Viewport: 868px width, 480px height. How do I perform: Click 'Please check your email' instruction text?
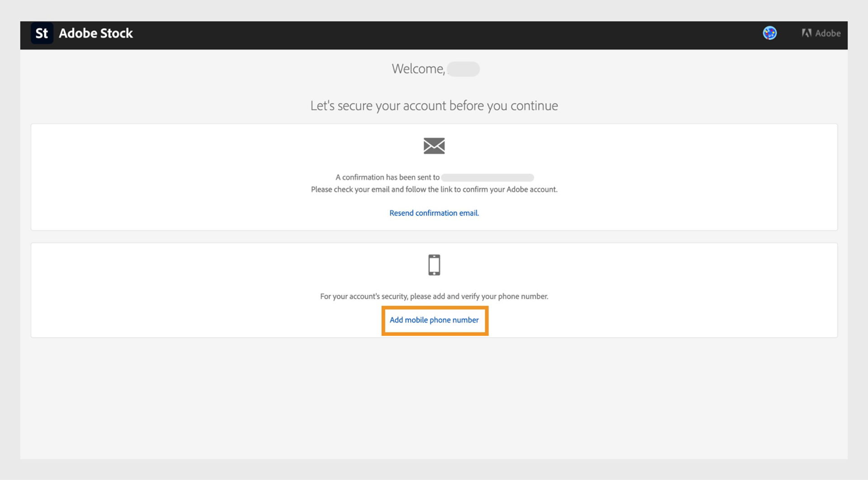[x=434, y=190]
